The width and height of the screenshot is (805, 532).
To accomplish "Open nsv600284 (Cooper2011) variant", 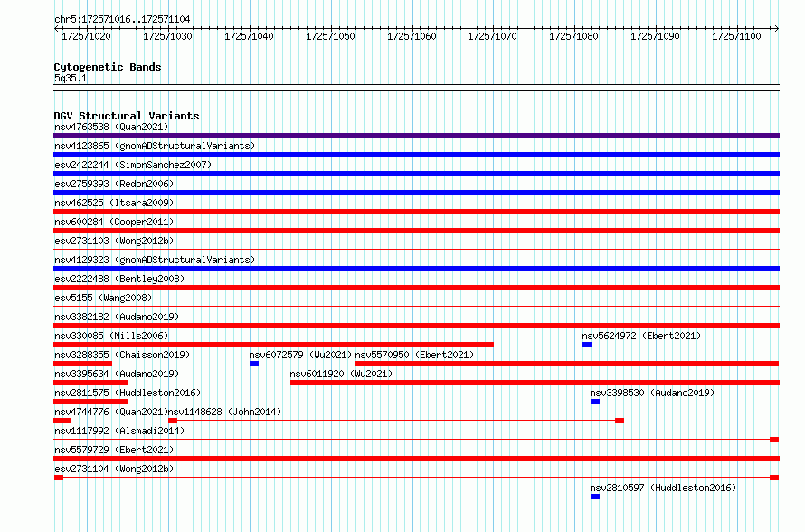I will pyautogui.click(x=114, y=222).
